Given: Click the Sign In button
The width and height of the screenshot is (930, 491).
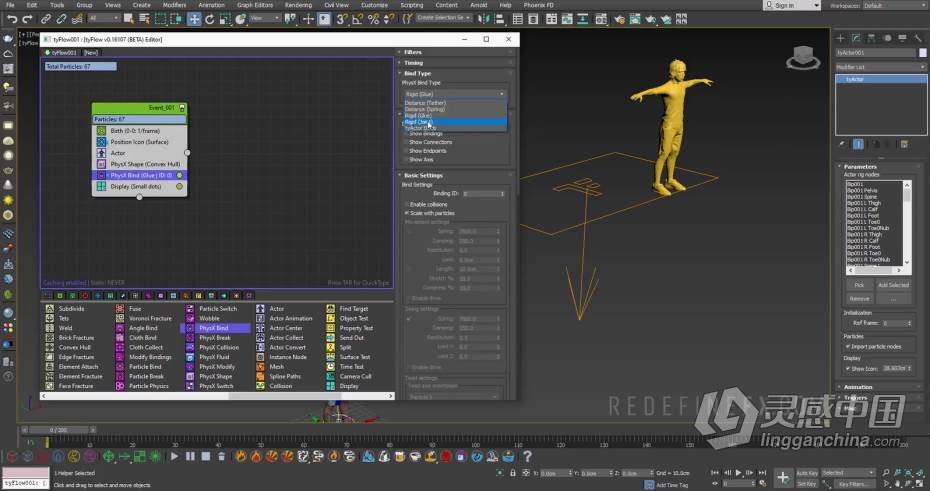Looking at the screenshot, I should [x=792, y=5].
